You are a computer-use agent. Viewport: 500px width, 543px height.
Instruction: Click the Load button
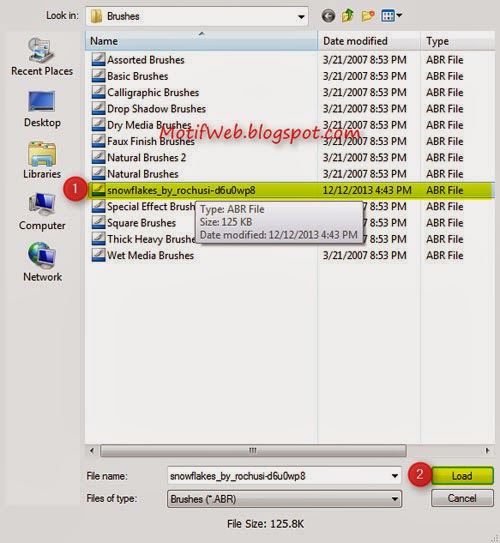tap(462, 476)
